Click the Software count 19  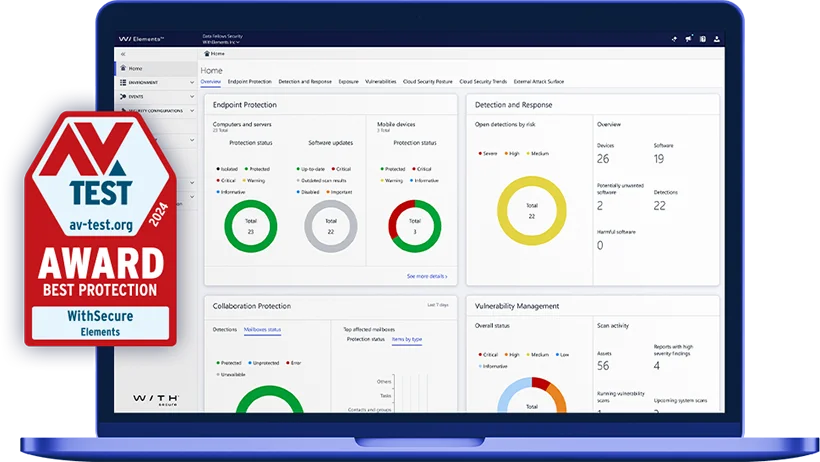(x=659, y=159)
